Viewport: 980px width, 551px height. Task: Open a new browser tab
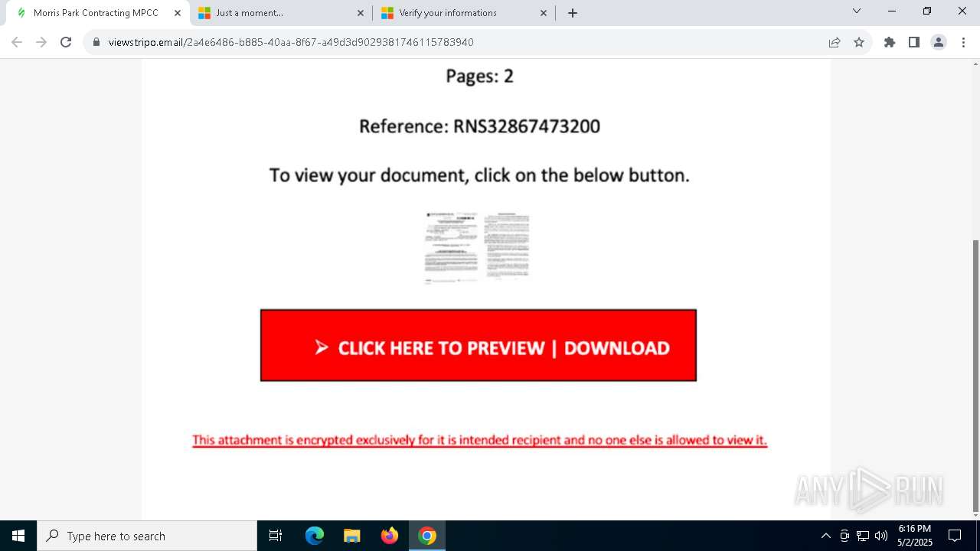point(573,13)
